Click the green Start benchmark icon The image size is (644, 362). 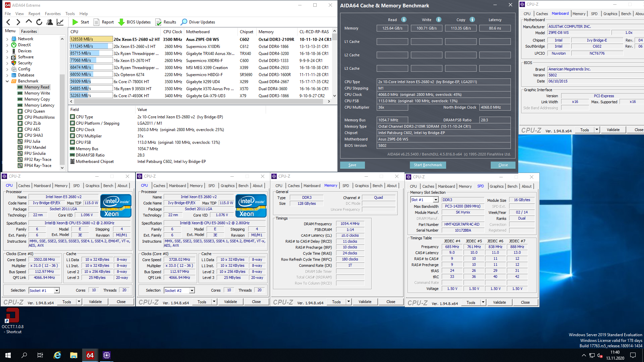(x=75, y=22)
